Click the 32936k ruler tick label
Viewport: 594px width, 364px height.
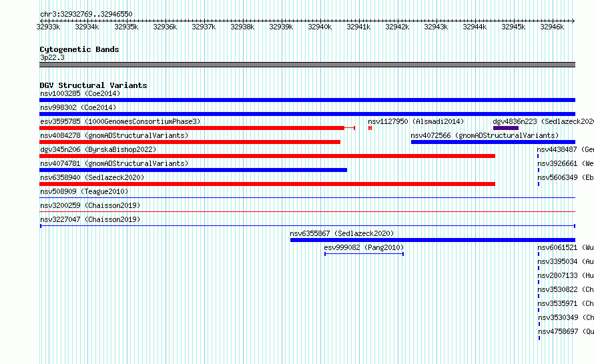tap(165, 27)
